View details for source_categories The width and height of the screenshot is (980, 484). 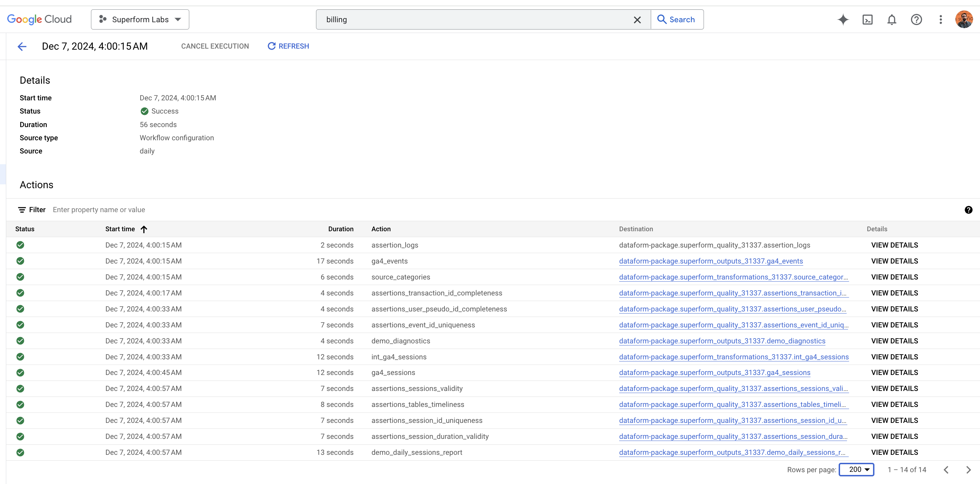pyautogui.click(x=895, y=277)
